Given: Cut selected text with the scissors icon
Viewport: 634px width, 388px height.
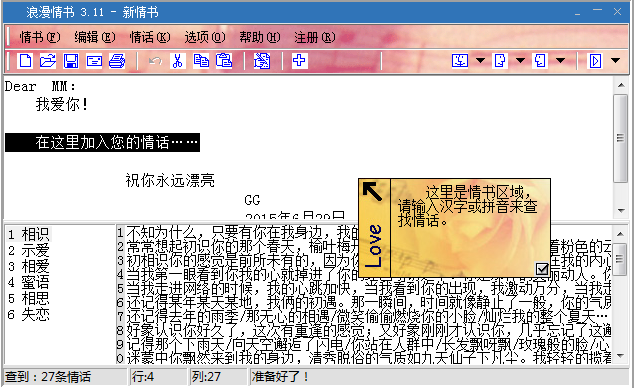Looking at the screenshot, I should pyautogui.click(x=178, y=61).
